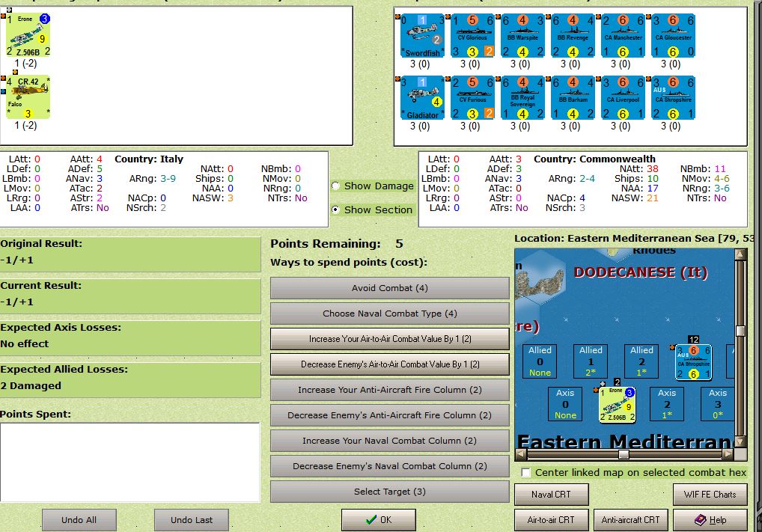Click the Axis 2 sea box

(667, 404)
